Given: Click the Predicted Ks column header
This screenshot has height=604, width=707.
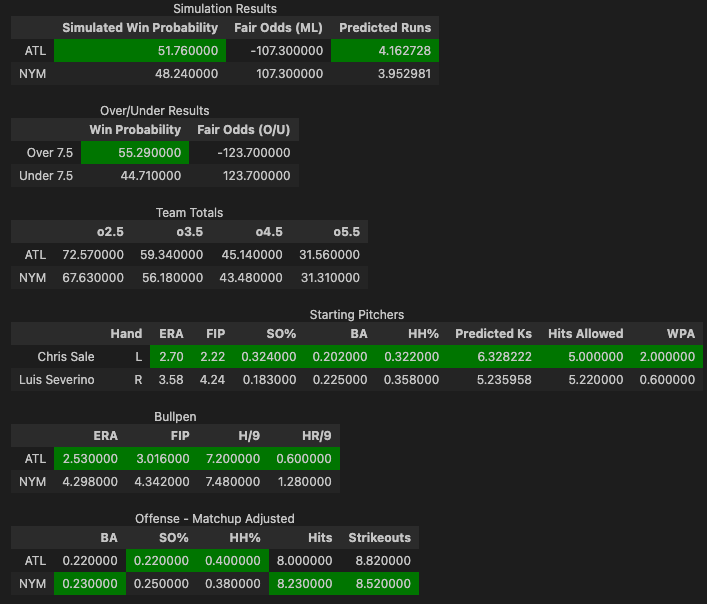Looking at the screenshot, I should (x=493, y=334).
